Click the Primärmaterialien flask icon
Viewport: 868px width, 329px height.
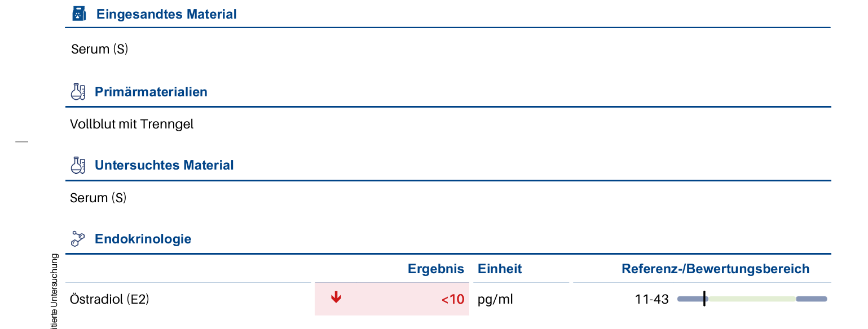78,92
